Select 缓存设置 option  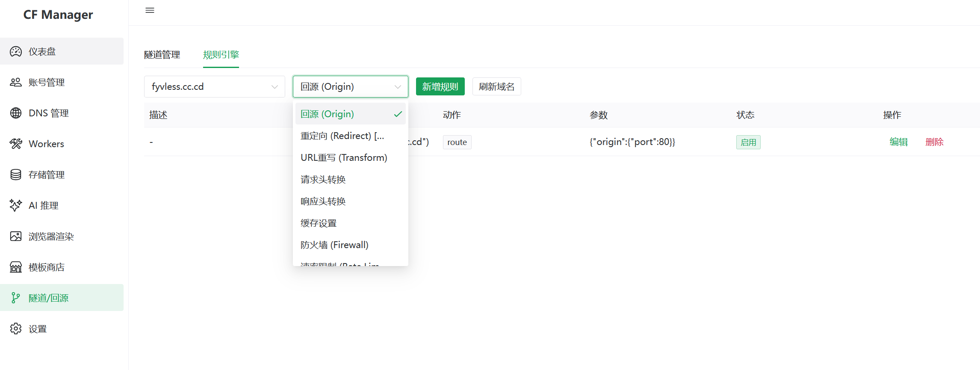pyautogui.click(x=351, y=223)
